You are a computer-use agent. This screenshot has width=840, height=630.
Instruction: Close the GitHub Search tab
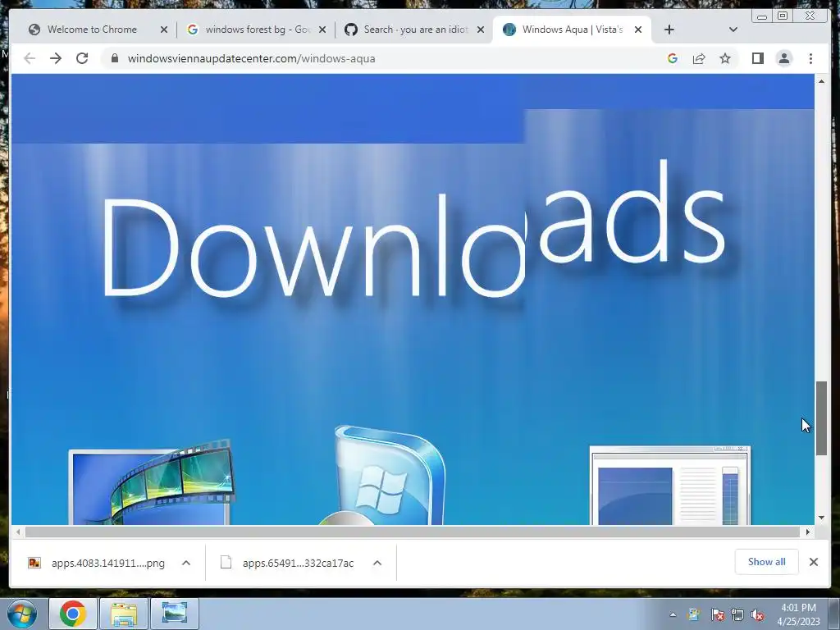481,30
